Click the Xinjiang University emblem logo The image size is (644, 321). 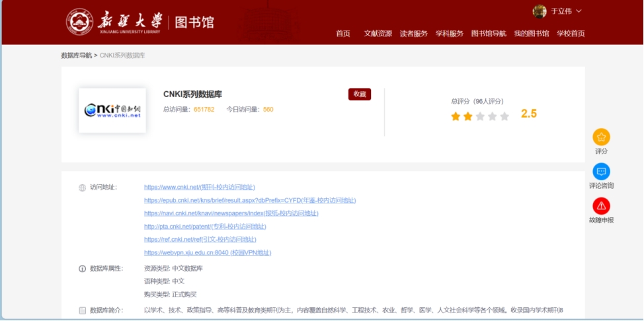click(79, 22)
